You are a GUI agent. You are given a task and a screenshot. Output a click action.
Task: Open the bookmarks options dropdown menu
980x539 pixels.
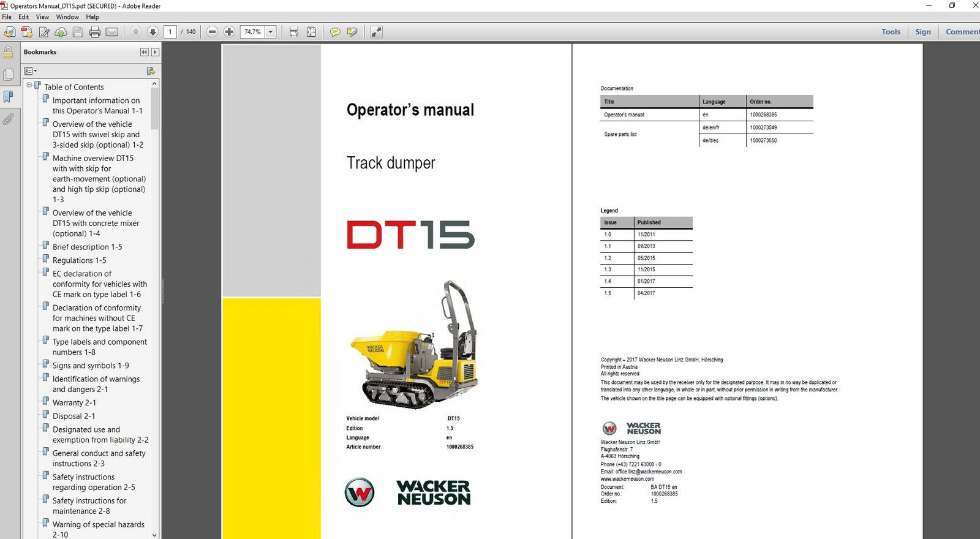point(30,71)
